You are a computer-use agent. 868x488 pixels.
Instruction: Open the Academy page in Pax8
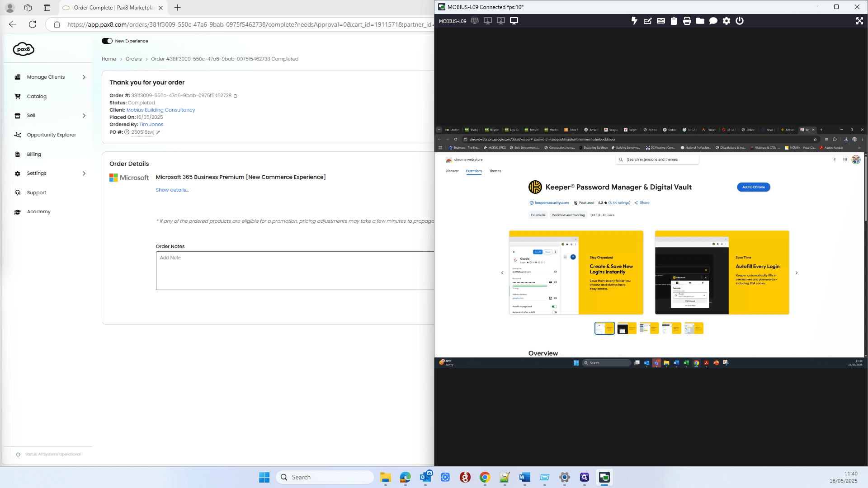38,212
